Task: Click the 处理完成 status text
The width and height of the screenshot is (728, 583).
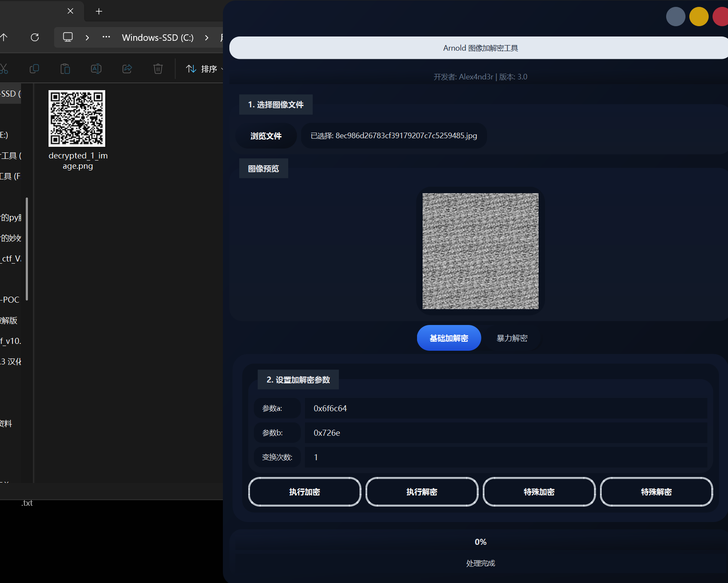Action: tap(481, 563)
